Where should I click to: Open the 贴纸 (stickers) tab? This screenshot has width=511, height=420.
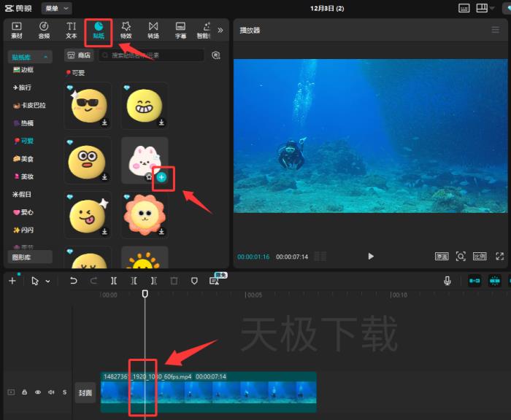[98, 30]
